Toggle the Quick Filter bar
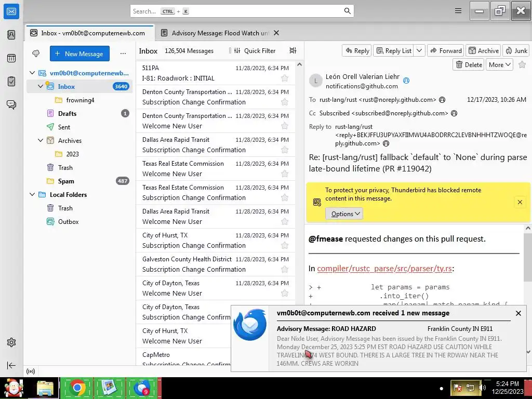 (x=255, y=50)
